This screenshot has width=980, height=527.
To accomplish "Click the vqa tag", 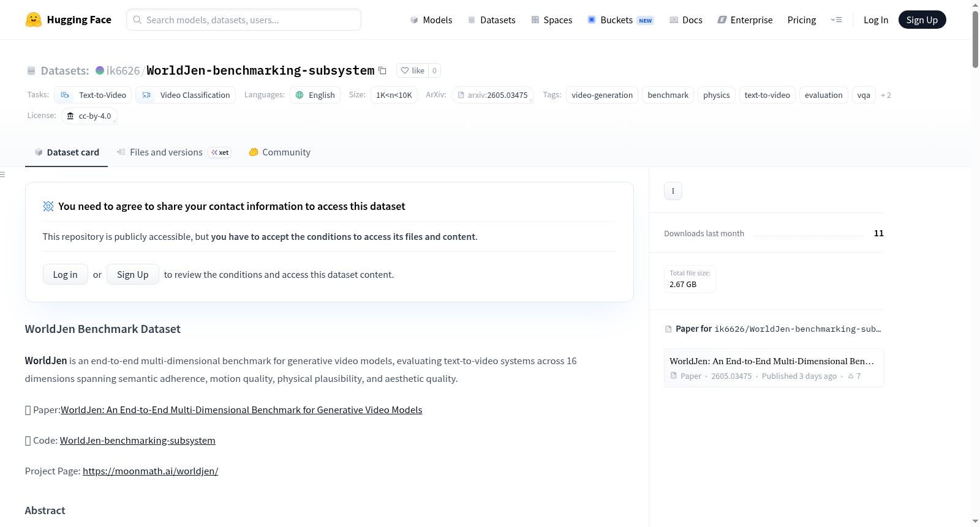I will click(864, 95).
